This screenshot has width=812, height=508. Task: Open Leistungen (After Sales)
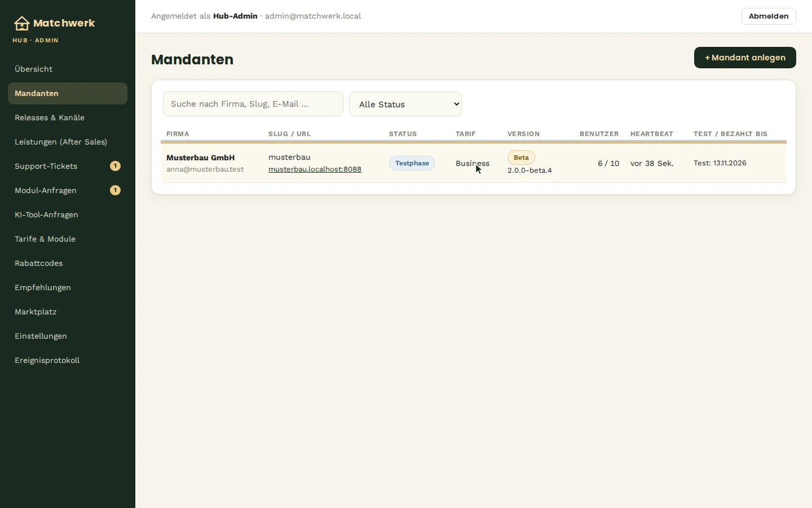click(68, 142)
